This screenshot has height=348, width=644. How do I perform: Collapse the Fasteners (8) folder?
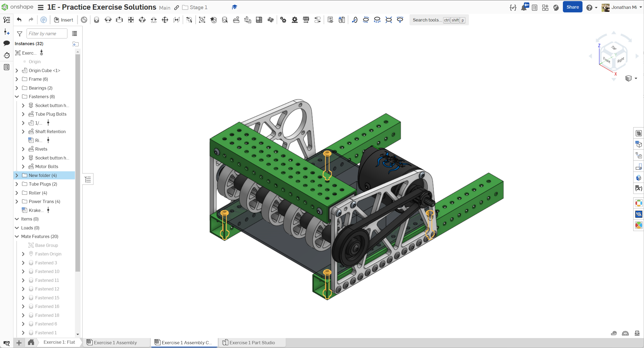point(17,97)
